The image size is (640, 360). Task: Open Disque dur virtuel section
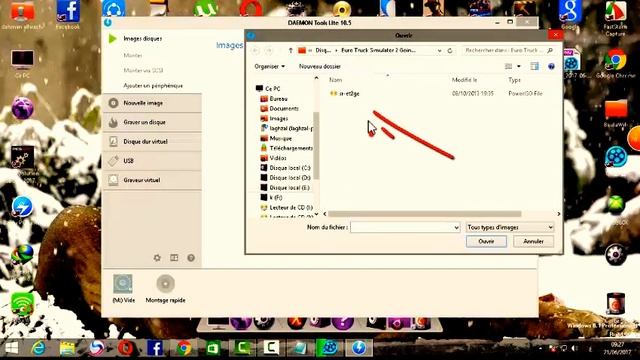click(x=152, y=141)
